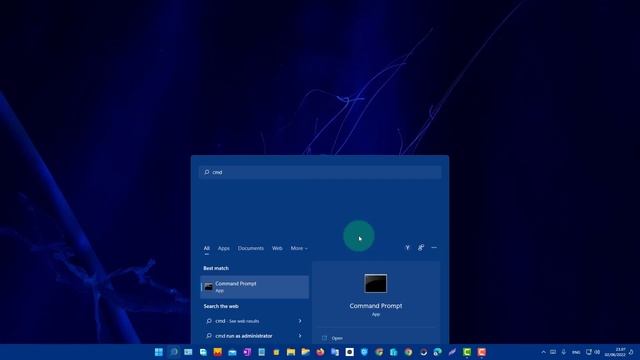The width and height of the screenshot is (640, 360).
Task: Expand the More filters dropdown
Action: point(299,248)
